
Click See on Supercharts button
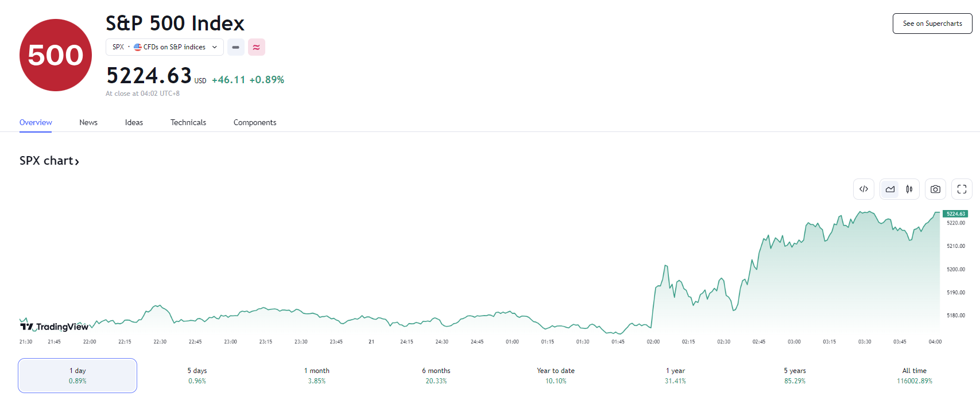coord(932,24)
